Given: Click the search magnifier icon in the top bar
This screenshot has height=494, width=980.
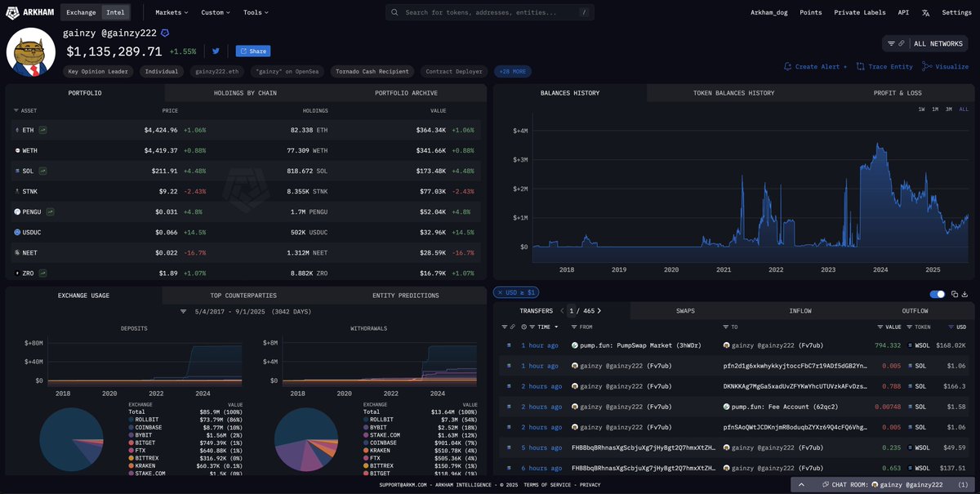Looking at the screenshot, I should 394,12.
